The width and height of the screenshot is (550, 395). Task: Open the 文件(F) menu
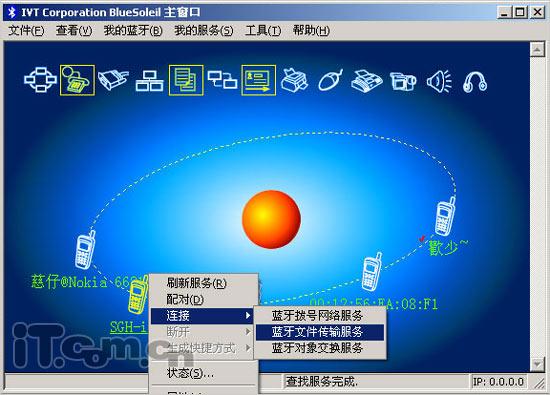(x=26, y=31)
